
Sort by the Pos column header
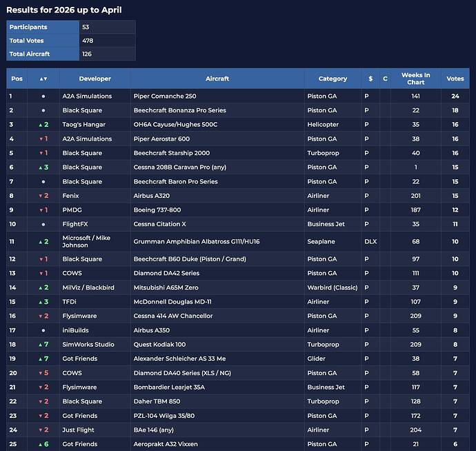(17, 79)
